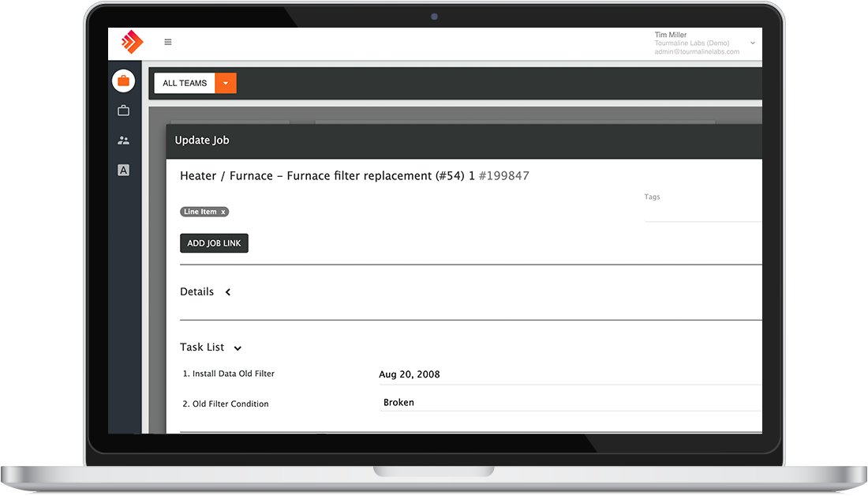Select the 'A' icon in the sidebar
This screenshot has height=496, width=868.
(123, 170)
